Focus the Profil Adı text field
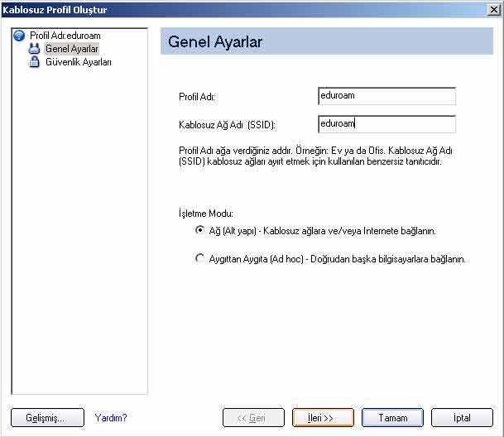The image size is (504, 437). pyautogui.click(x=387, y=96)
